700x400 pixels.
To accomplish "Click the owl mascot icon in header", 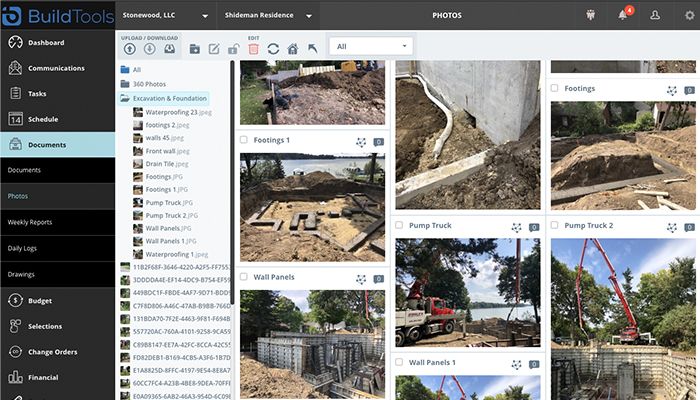I will pyautogui.click(x=591, y=15).
